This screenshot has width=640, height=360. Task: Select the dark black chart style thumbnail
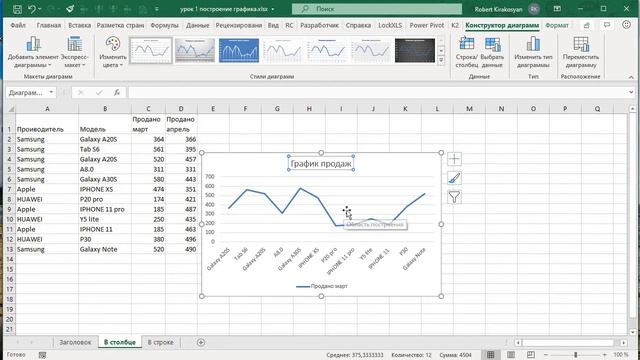pos(415,51)
